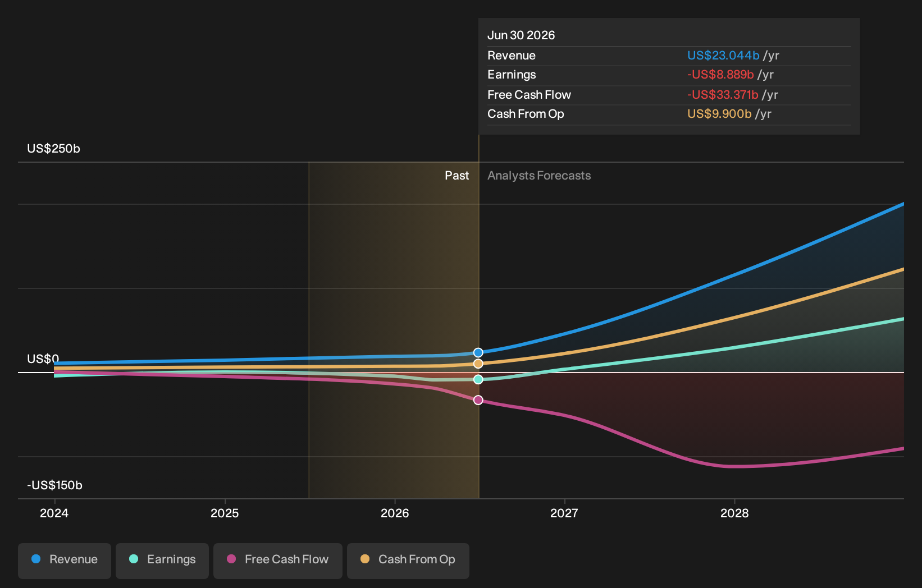
Task: Click the teal Earnings data point marker
Action: [478, 379]
